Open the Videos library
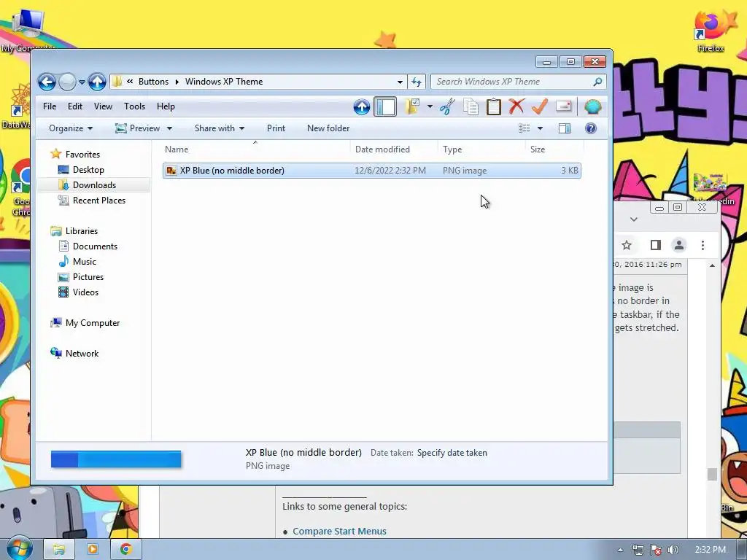The height and width of the screenshot is (560, 747). point(86,292)
